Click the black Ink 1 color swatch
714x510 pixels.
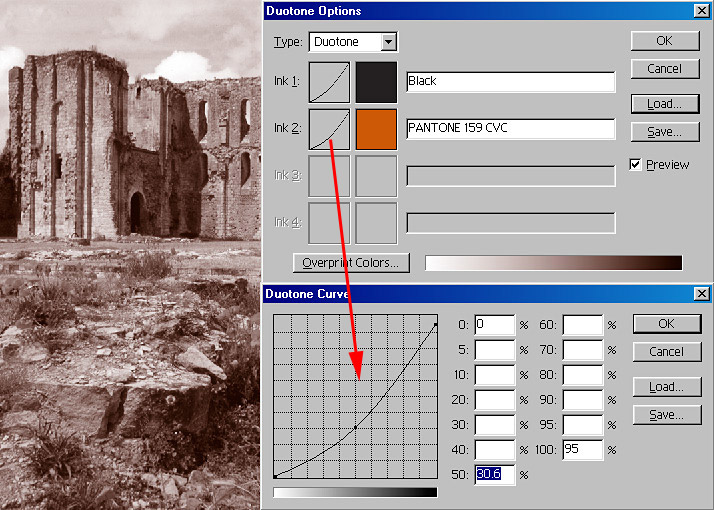click(376, 82)
